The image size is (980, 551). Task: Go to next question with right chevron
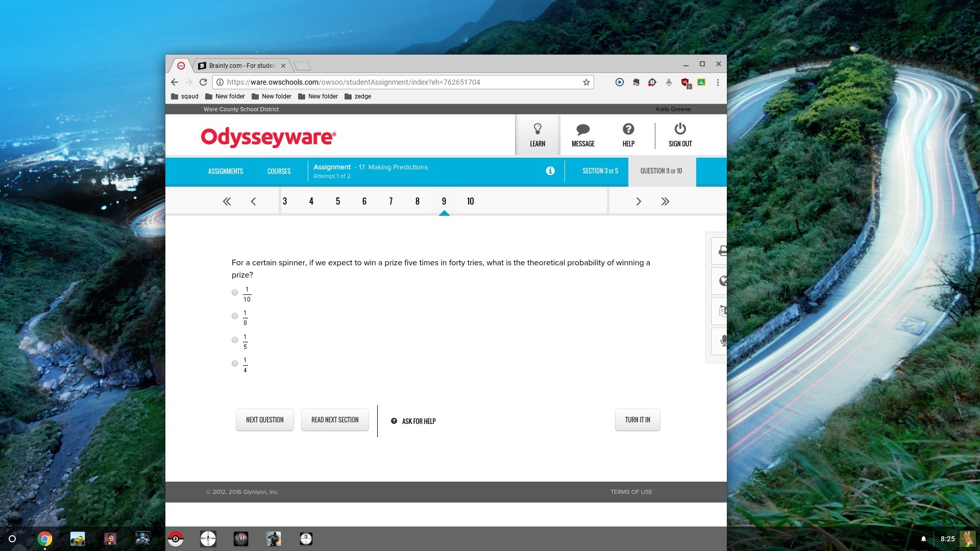click(x=638, y=202)
